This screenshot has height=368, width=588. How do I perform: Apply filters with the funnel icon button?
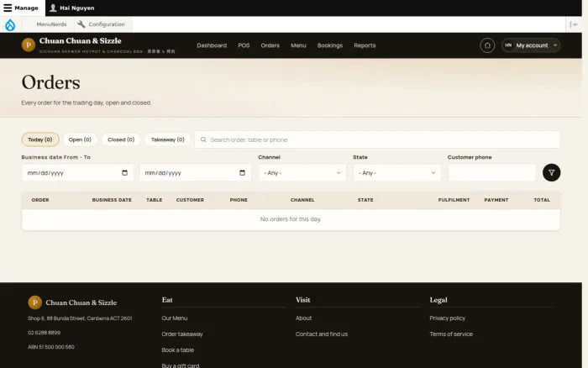tap(551, 172)
